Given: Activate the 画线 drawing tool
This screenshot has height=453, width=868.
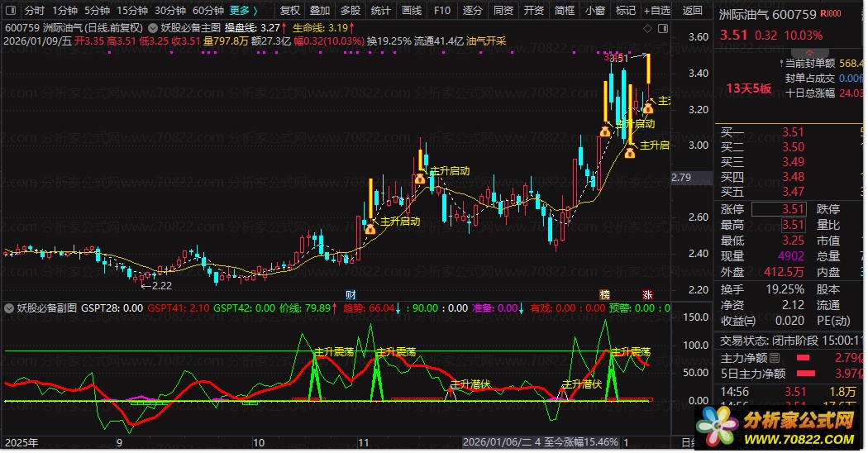Looking at the screenshot, I should (x=412, y=11).
